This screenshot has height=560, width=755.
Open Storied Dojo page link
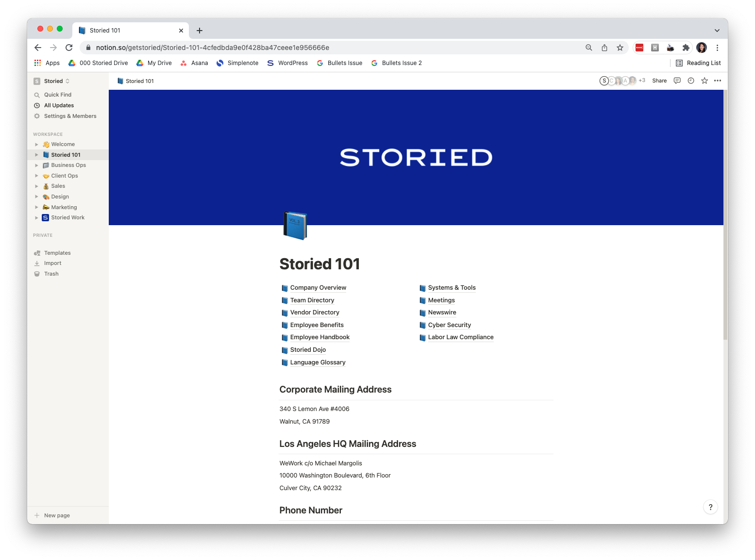[308, 350]
